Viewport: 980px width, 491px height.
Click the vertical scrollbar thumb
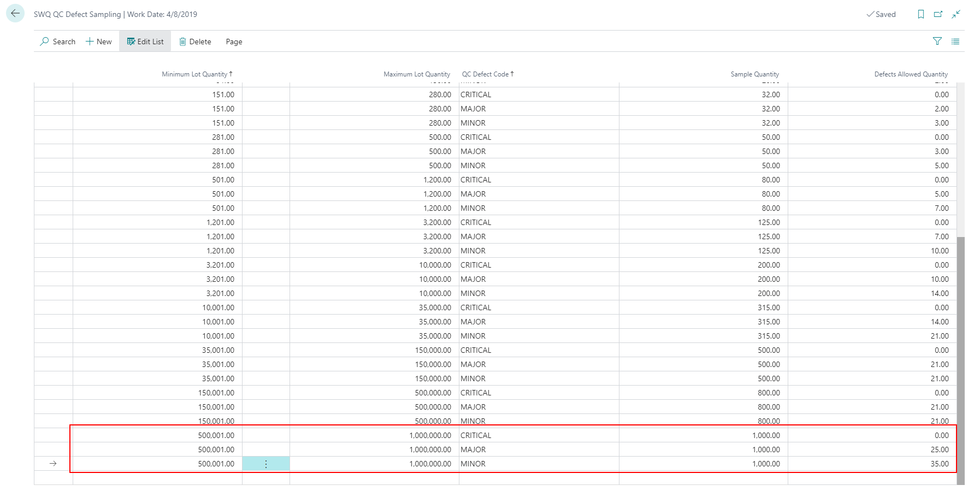point(960,360)
